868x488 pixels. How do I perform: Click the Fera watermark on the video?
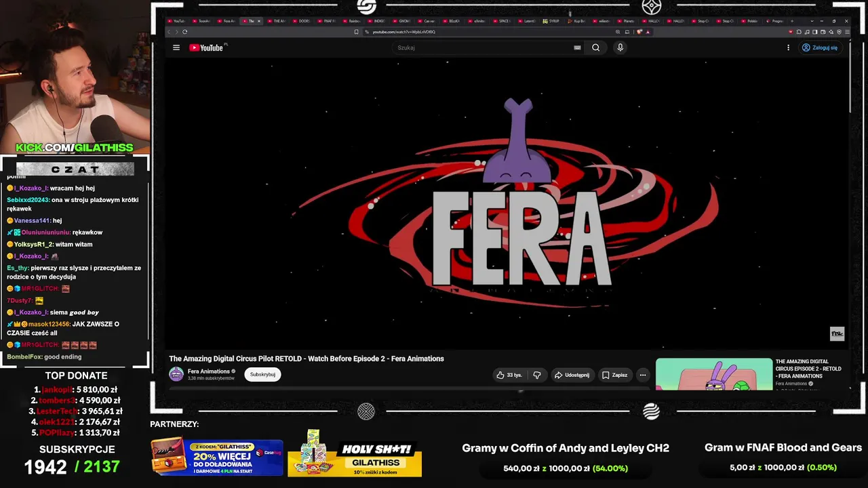click(x=837, y=334)
